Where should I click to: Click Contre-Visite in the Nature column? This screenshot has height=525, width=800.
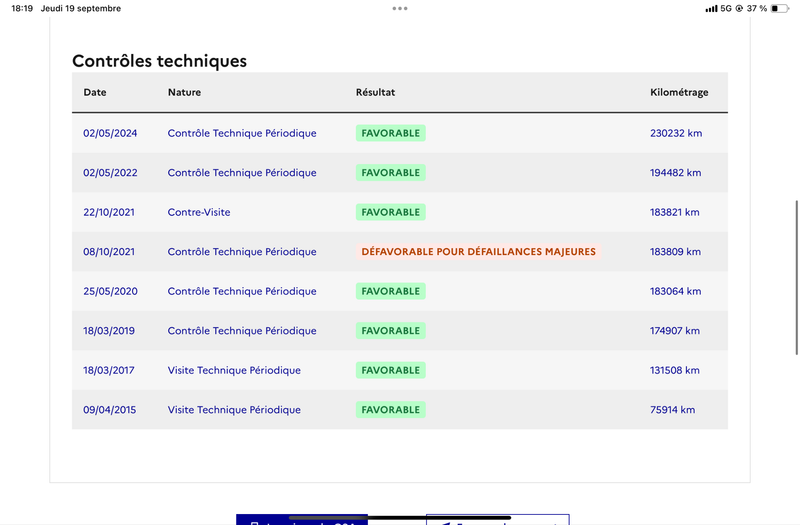(x=199, y=212)
